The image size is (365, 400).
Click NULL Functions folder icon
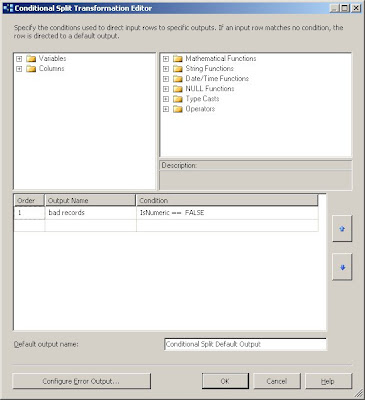(x=178, y=89)
